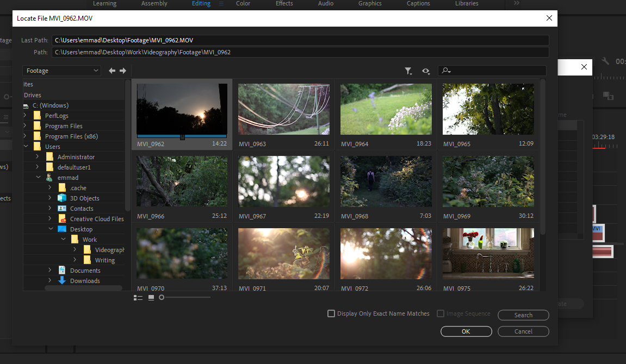Click the wrench settings icon behind dialog
The image size is (626, 364).
pos(605,61)
